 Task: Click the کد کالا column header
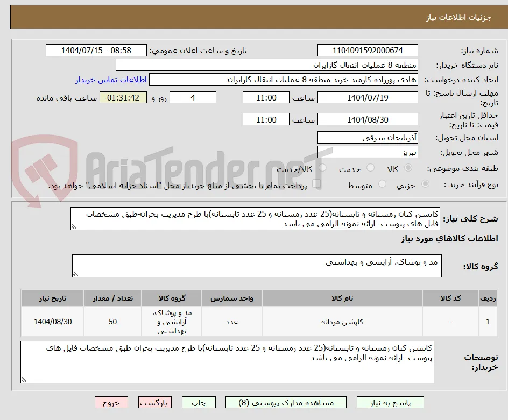(450, 298)
